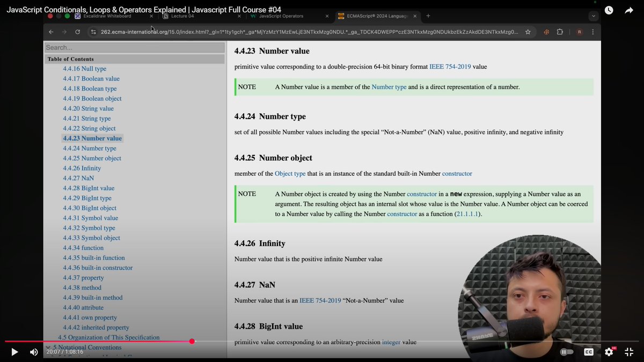Bookmark the page using the star icon
This screenshot has width=644, height=362.
pos(528,32)
